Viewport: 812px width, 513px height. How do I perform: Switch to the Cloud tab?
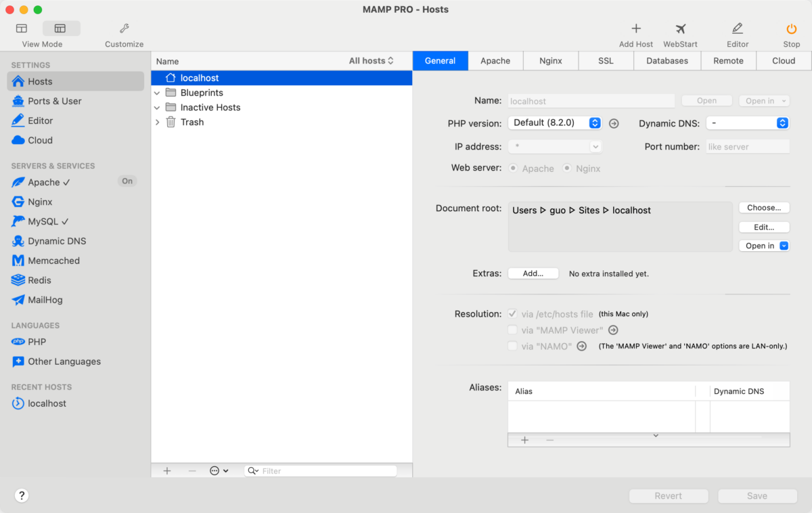(784, 61)
